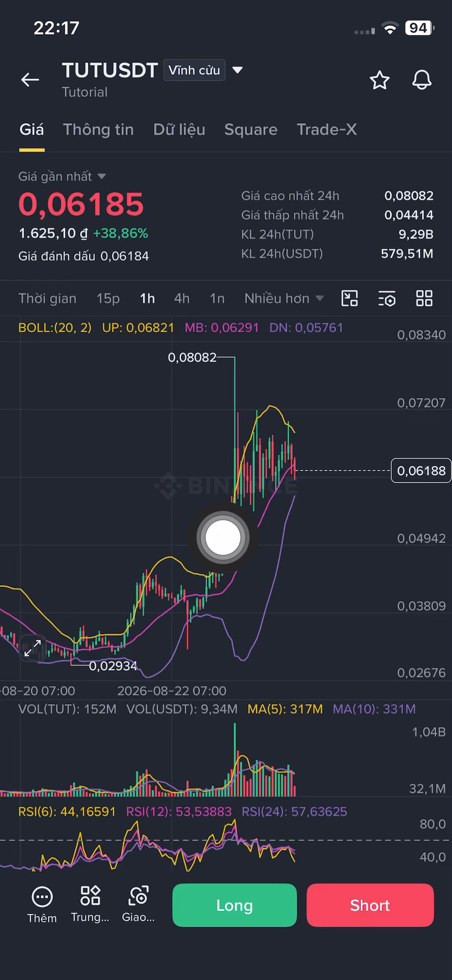Tap the MA(5): 317M volume label
Screen dimensions: 452x980
pyautogui.click(x=285, y=709)
